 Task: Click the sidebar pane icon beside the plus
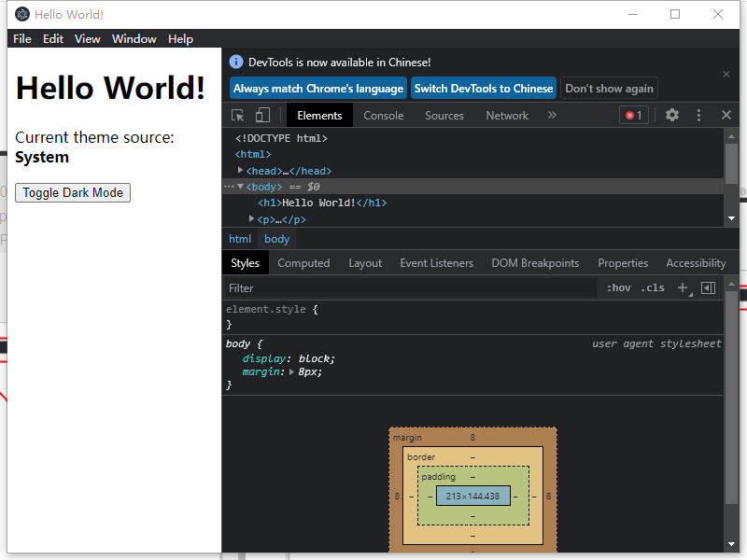708,287
